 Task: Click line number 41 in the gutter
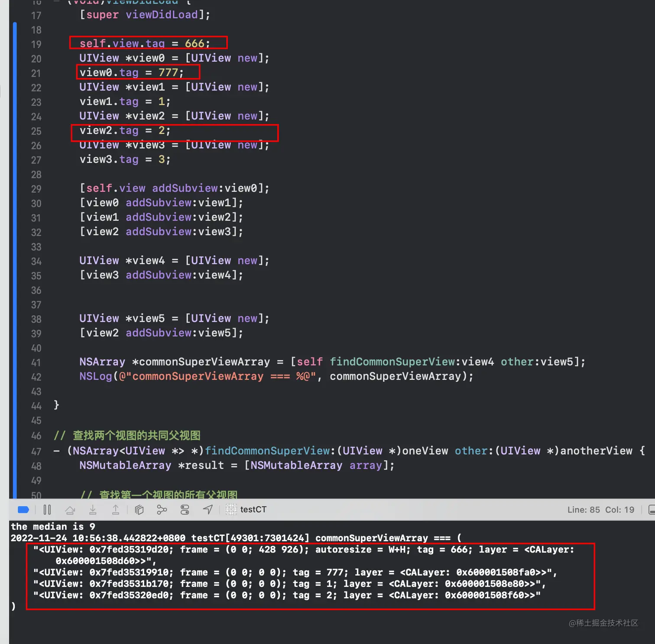(x=36, y=363)
